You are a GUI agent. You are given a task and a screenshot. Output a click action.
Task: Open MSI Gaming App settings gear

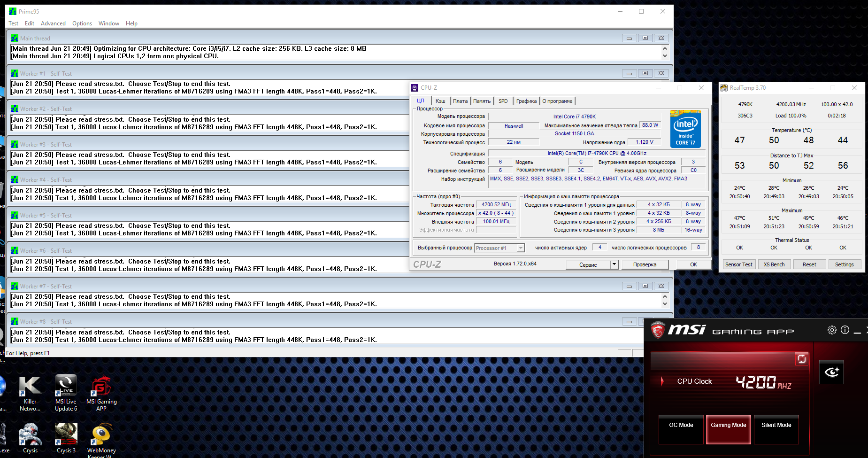832,330
